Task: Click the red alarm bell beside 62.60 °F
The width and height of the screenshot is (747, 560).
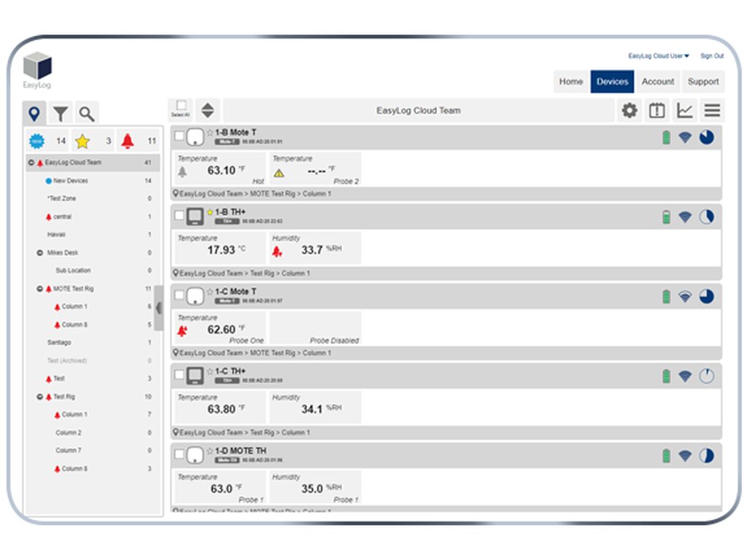Action: point(182,331)
